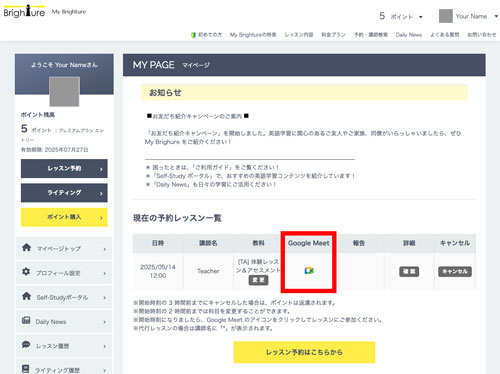The width and height of the screenshot is (500, 374).
Task: Click the 日時 column header
Action: click(158, 243)
